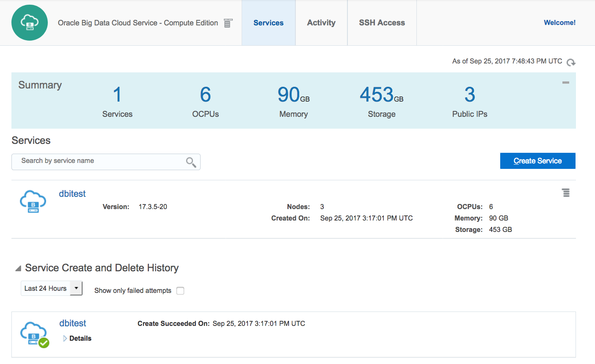Open the Welcome! link

coord(559,23)
